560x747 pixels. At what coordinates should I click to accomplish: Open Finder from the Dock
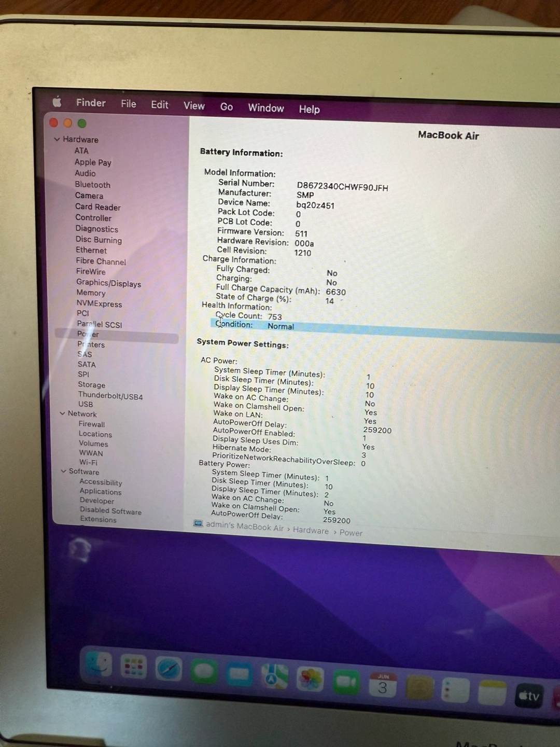[99, 663]
